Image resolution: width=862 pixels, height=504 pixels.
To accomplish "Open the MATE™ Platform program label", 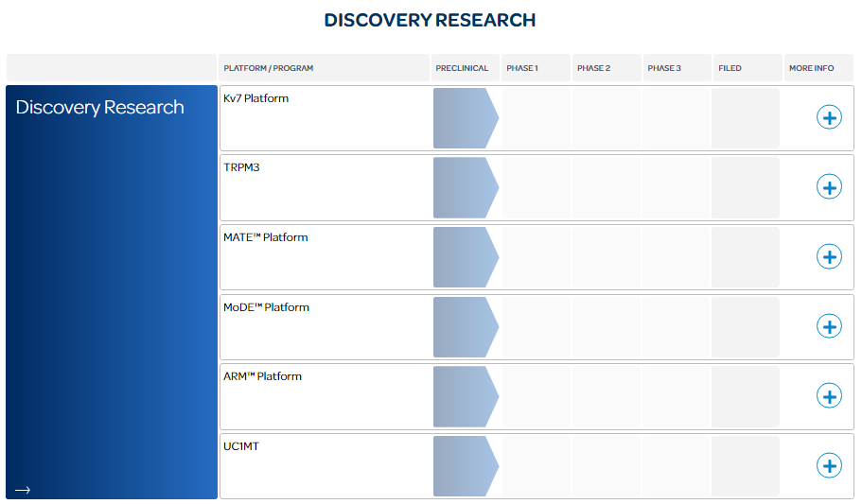I will click(x=265, y=237).
